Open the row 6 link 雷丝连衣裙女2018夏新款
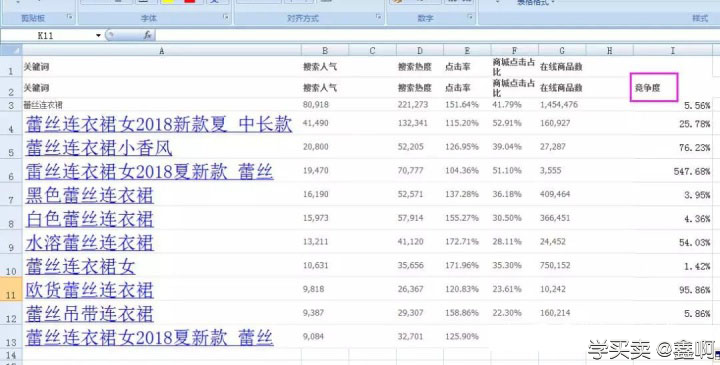Viewport: 720px width, 365px height. pyautogui.click(x=149, y=171)
